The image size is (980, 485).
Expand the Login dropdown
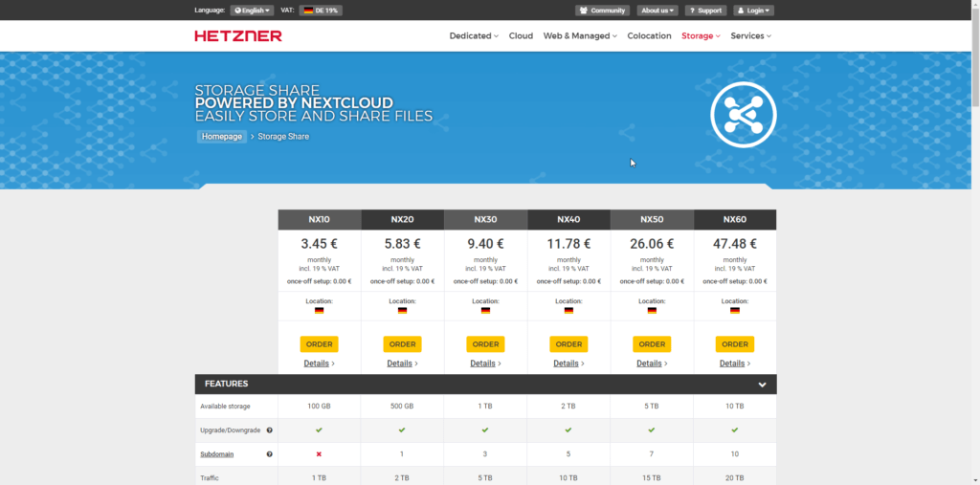coord(754,11)
